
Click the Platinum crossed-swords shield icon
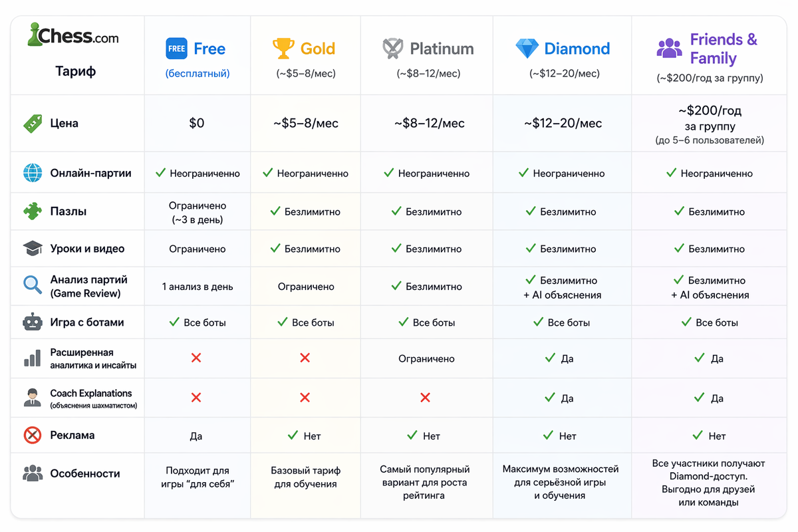(x=393, y=49)
